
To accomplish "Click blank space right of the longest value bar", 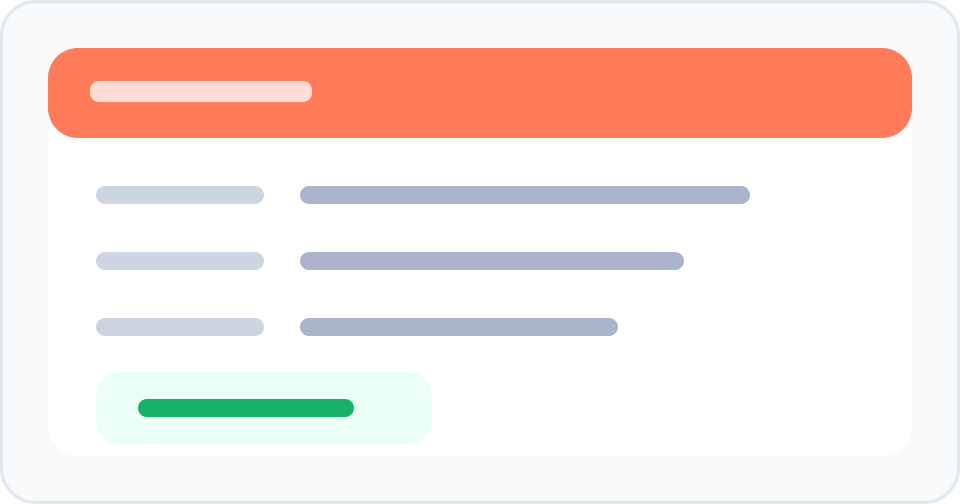I will [x=830, y=195].
